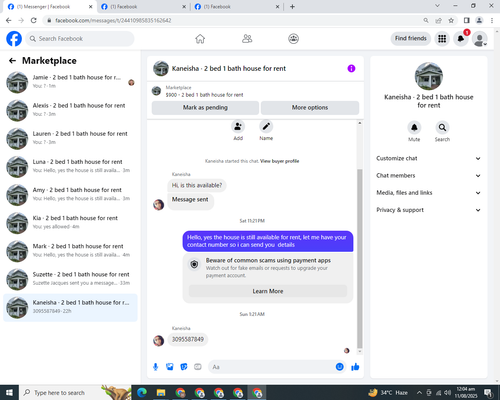This screenshot has width=500, height=400.
Task: Open File Explorer from taskbar
Action: (x=161, y=393)
